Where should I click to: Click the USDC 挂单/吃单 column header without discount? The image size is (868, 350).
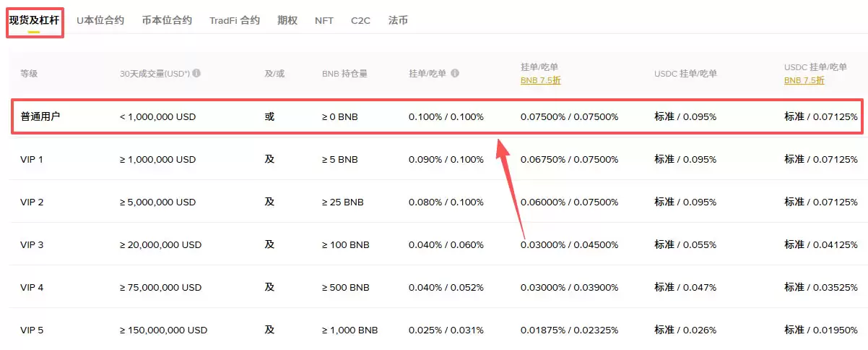pyautogui.click(x=686, y=73)
